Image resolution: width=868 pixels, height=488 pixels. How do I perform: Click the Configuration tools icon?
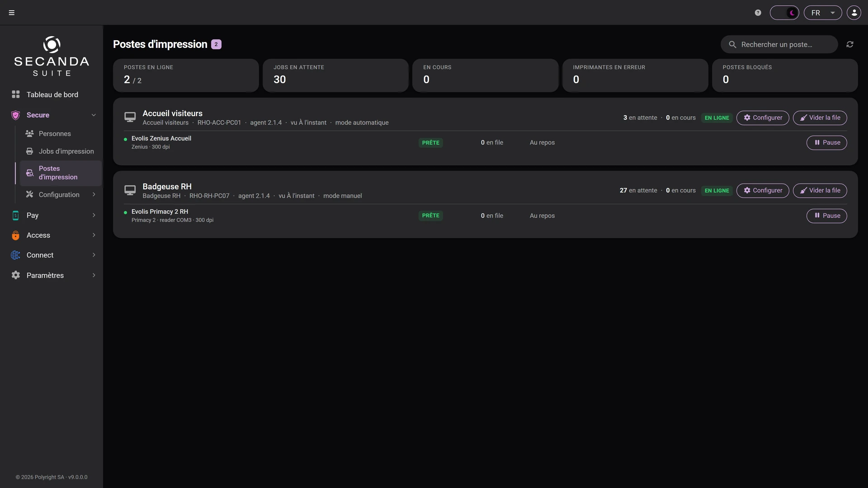pos(30,195)
